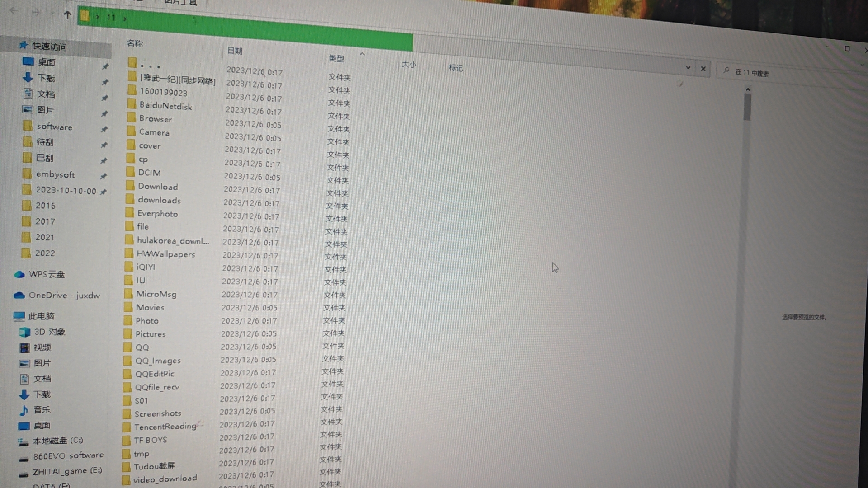Viewport: 868px width, 488px height.
Task: Unpin software folder from Quick access
Action: tap(104, 129)
